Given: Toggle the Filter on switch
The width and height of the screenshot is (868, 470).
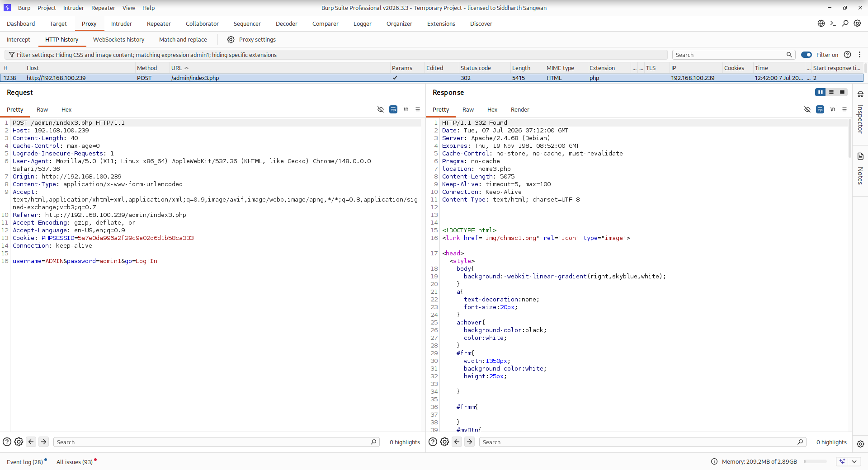Looking at the screenshot, I should click(x=807, y=55).
